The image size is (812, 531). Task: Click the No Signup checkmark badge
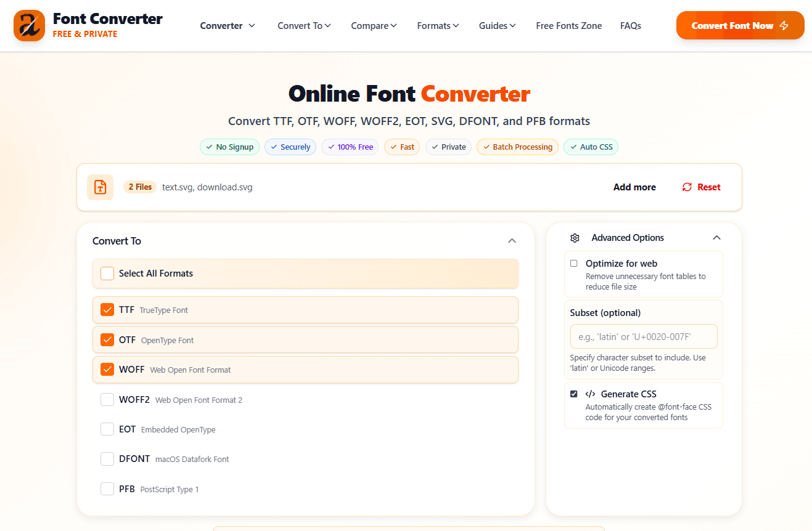229,147
